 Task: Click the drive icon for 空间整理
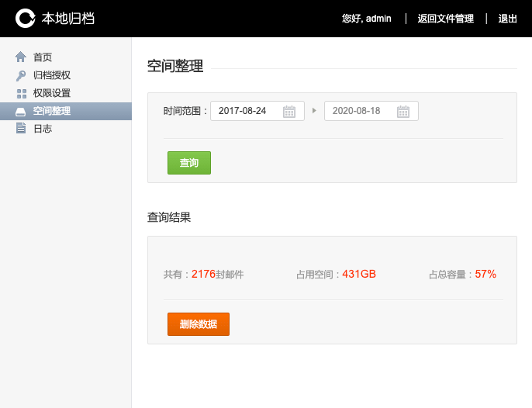(21, 111)
